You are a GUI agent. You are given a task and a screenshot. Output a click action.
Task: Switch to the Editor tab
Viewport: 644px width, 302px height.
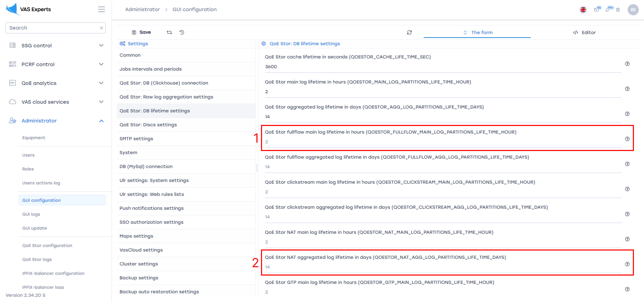[x=584, y=33]
